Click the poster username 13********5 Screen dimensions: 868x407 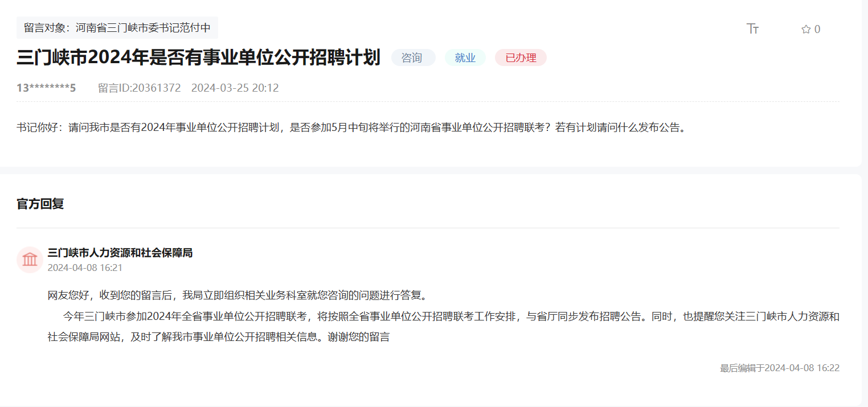click(46, 88)
